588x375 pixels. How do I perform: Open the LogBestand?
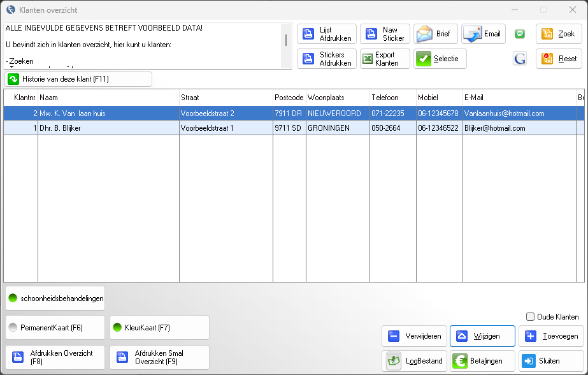click(x=414, y=361)
